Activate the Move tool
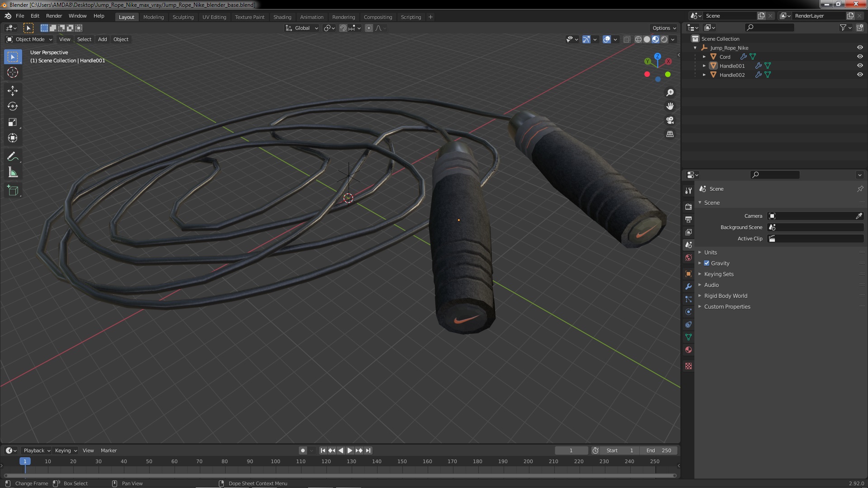This screenshot has height=488, width=868. click(13, 91)
